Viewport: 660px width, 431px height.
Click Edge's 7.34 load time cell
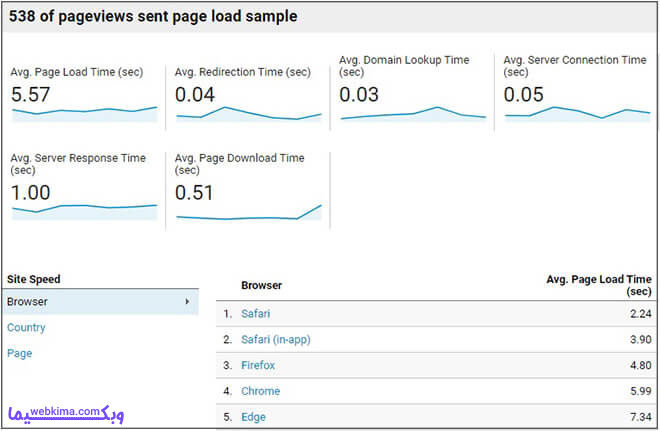[x=641, y=417]
